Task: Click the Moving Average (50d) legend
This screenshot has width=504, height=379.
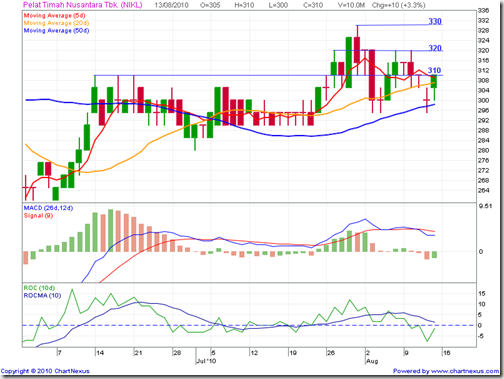Action: (x=56, y=30)
